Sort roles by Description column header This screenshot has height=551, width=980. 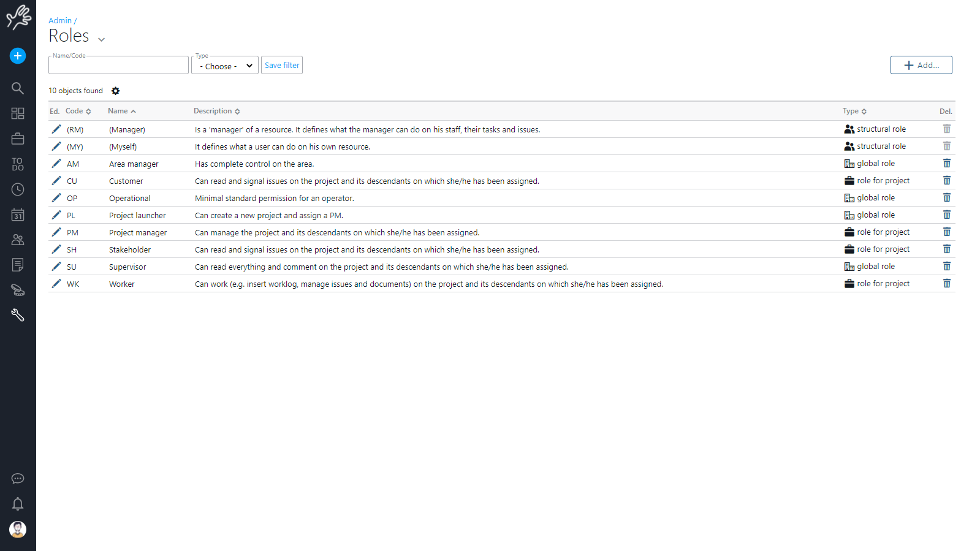[216, 111]
